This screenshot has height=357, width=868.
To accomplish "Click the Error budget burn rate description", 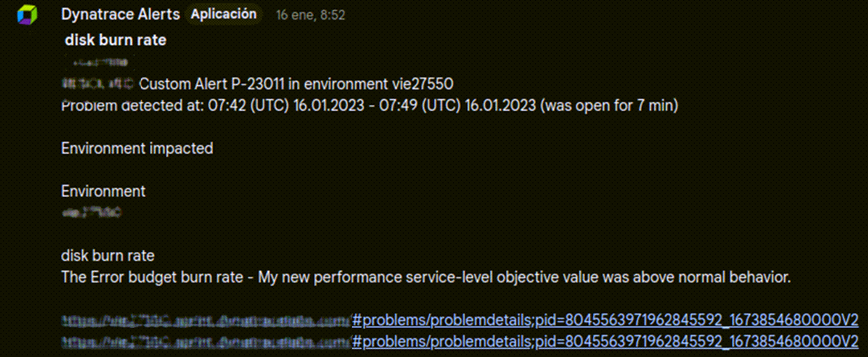I will pyautogui.click(x=425, y=277).
